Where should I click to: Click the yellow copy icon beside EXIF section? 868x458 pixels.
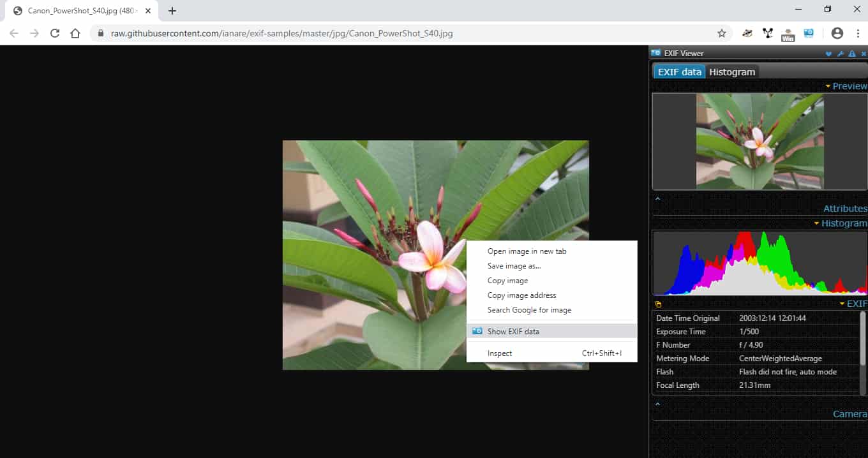pyautogui.click(x=659, y=304)
